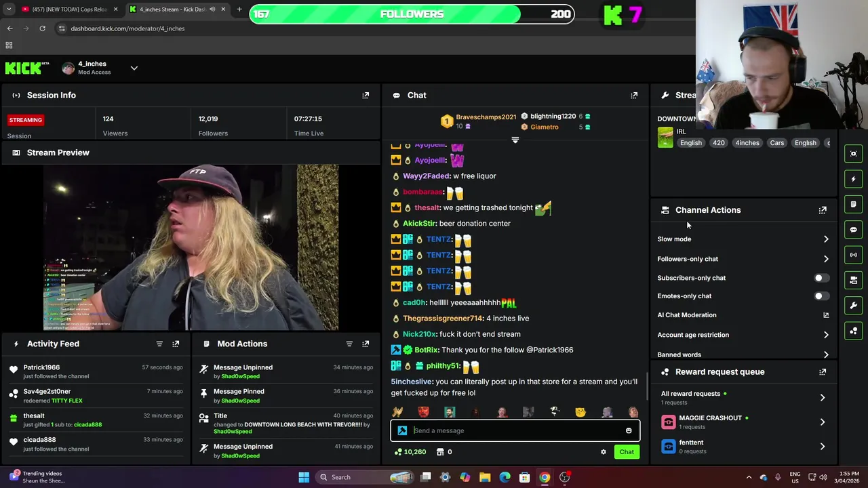
Task: Click the chat bubble icon in right sidebar
Action: tap(854, 230)
